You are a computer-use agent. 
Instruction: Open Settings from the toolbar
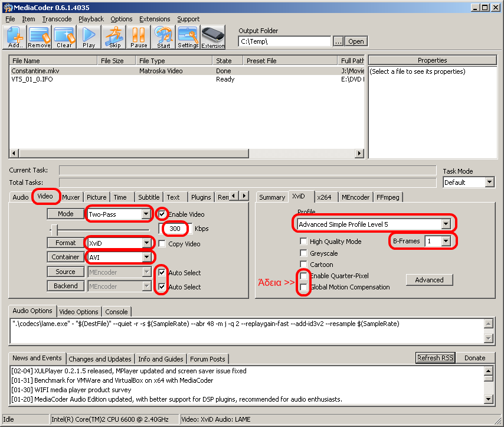tap(188, 37)
